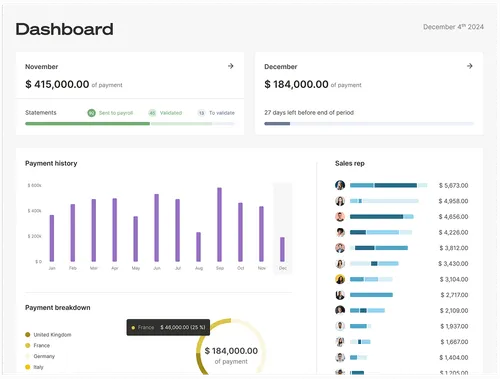Click the United Kingdom legend color dot

point(28,334)
